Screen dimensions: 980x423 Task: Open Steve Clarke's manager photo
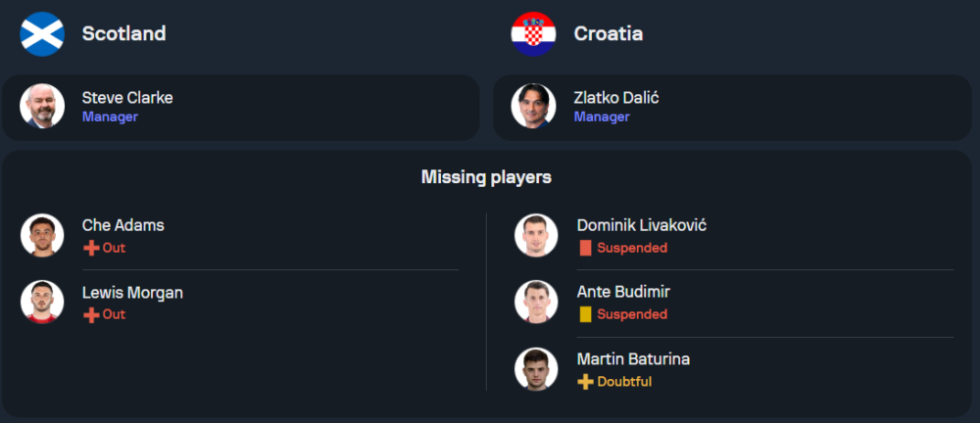pyautogui.click(x=42, y=107)
